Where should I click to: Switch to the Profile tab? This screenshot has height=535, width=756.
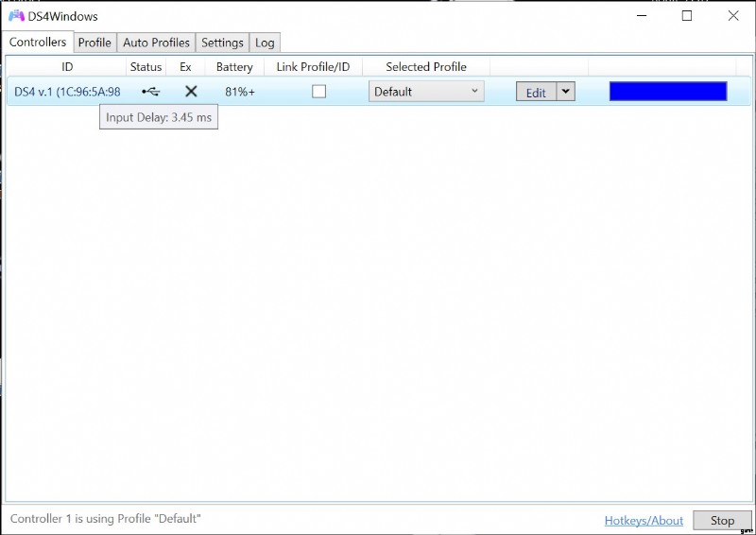94,43
